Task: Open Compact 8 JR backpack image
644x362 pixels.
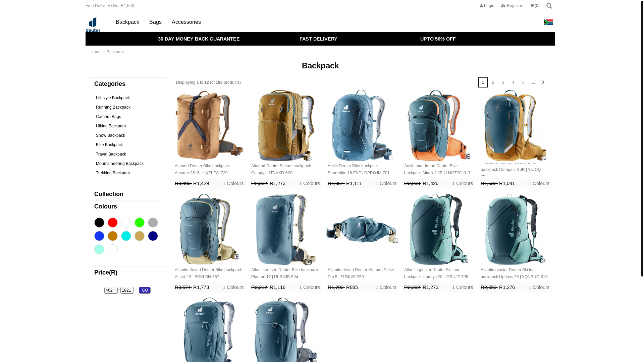Action: (x=515, y=125)
